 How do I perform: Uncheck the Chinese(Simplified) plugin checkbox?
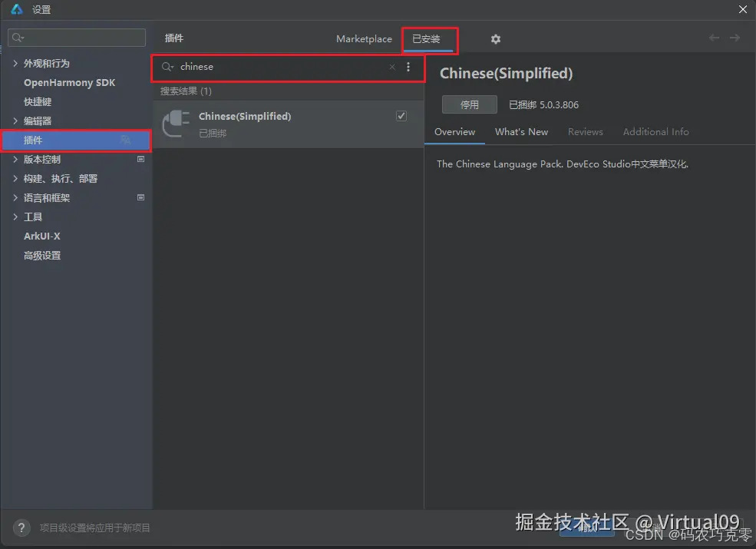[x=401, y=116]
